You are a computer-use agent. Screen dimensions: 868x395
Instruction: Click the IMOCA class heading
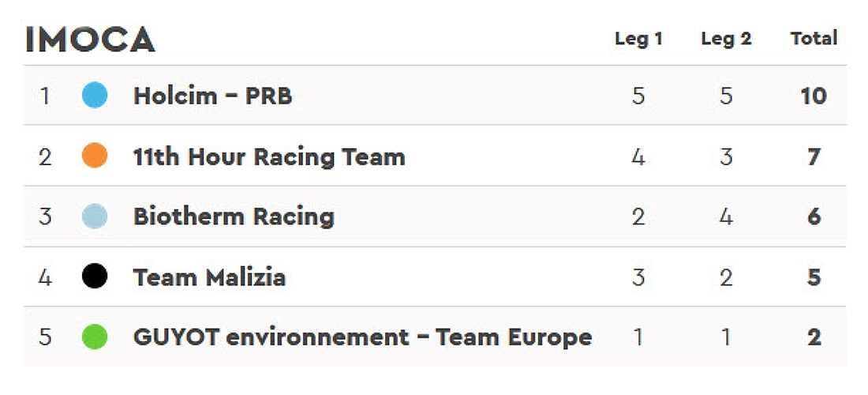pos(90,39)
